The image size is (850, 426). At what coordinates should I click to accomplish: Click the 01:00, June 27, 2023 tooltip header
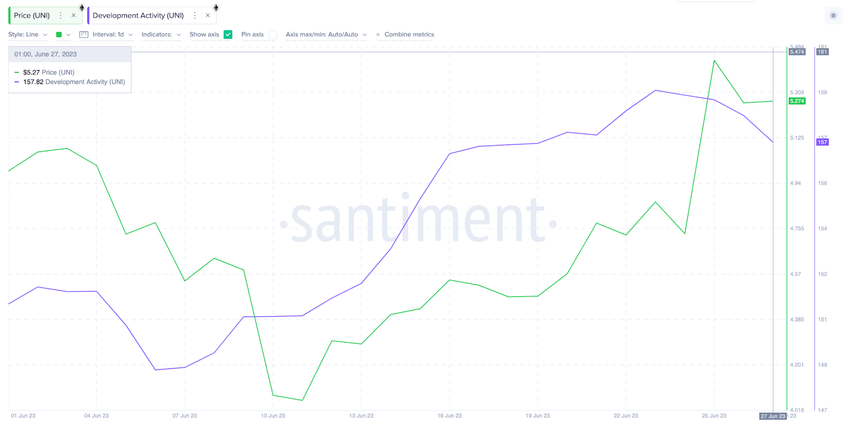pyautogui.click(x=70, y=54)
